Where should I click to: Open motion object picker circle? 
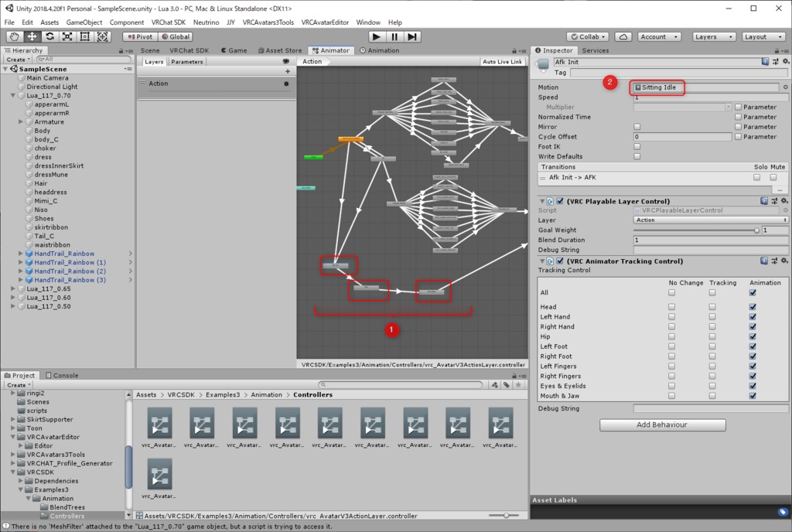pos(786,87)
